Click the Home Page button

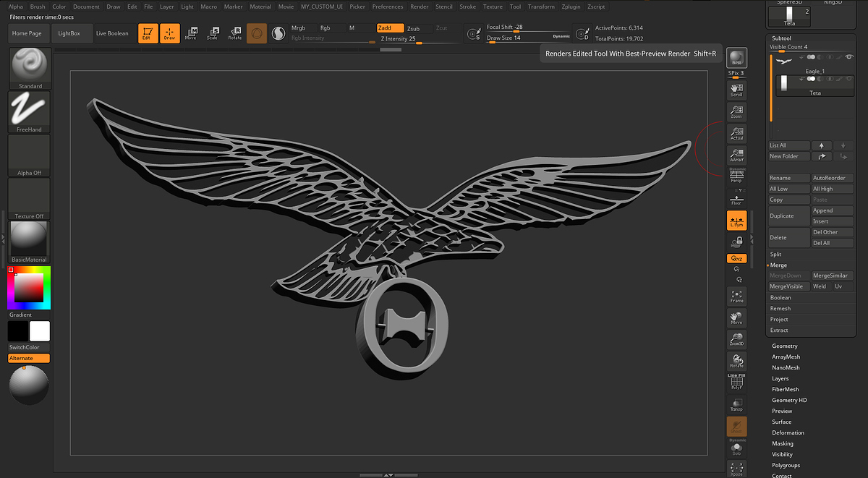click(x=27, y=33)
